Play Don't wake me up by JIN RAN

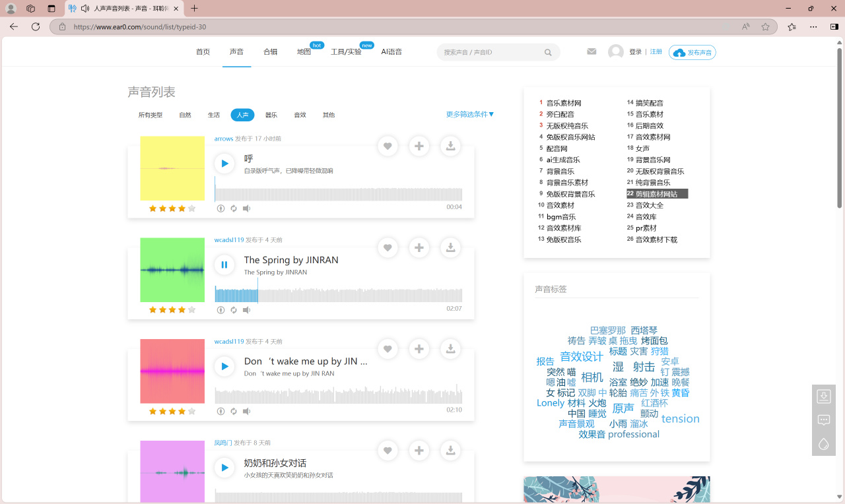click(x=224, y=367)
